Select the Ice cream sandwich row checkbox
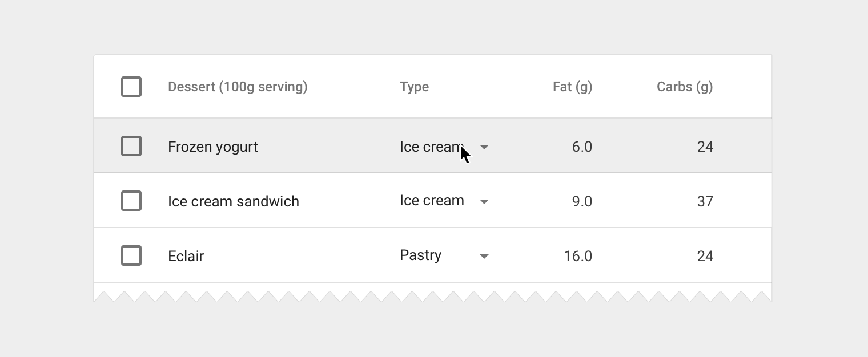The image size is (868, 357). 131,201
